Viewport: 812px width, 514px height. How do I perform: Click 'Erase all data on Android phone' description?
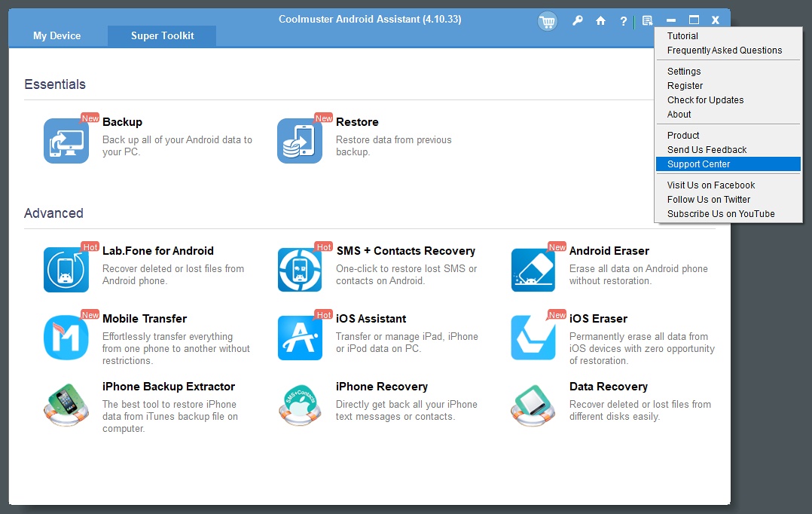(639, 274)
